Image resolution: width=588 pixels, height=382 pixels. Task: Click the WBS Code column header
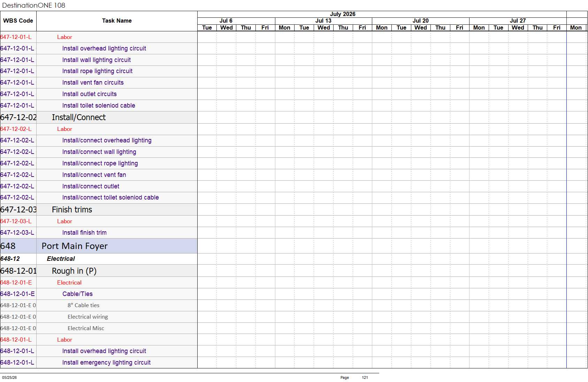18,21
